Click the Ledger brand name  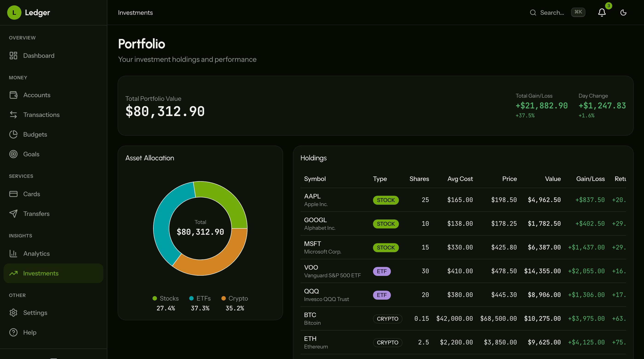(37, 12)
